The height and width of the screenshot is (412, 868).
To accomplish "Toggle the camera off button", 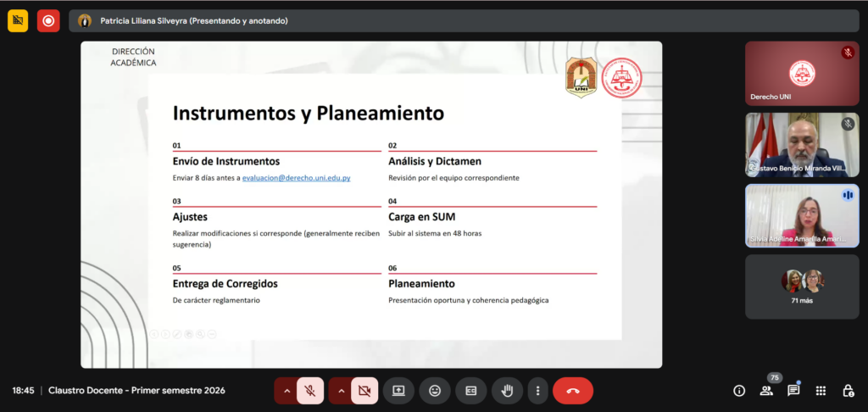I will click(364, 391).
